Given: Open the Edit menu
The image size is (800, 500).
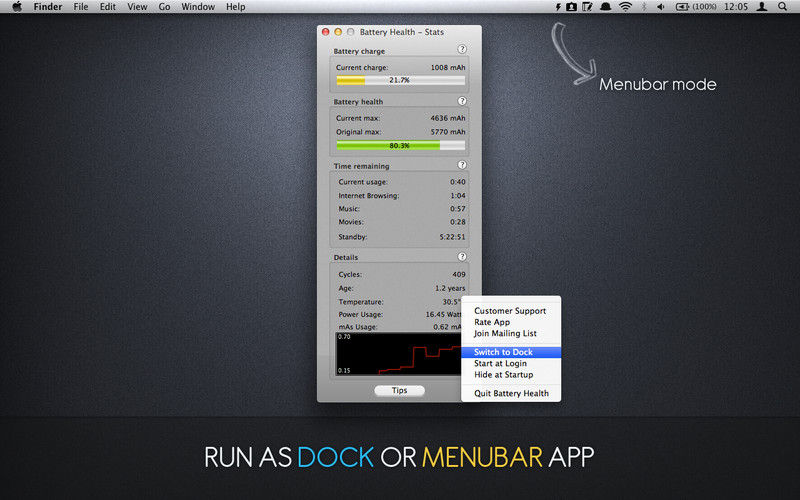Looking at the screenshot, I should (x=108, y=7).
